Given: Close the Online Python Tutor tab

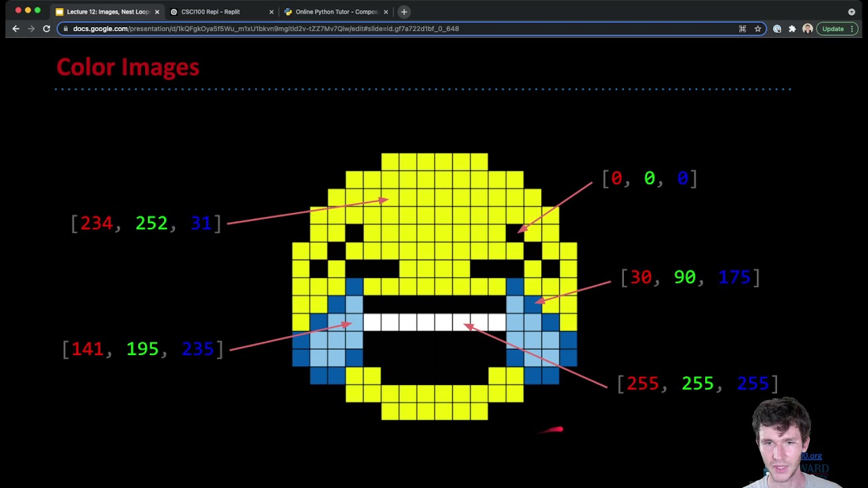Looking at the screenshot, I should click(386, 12).
